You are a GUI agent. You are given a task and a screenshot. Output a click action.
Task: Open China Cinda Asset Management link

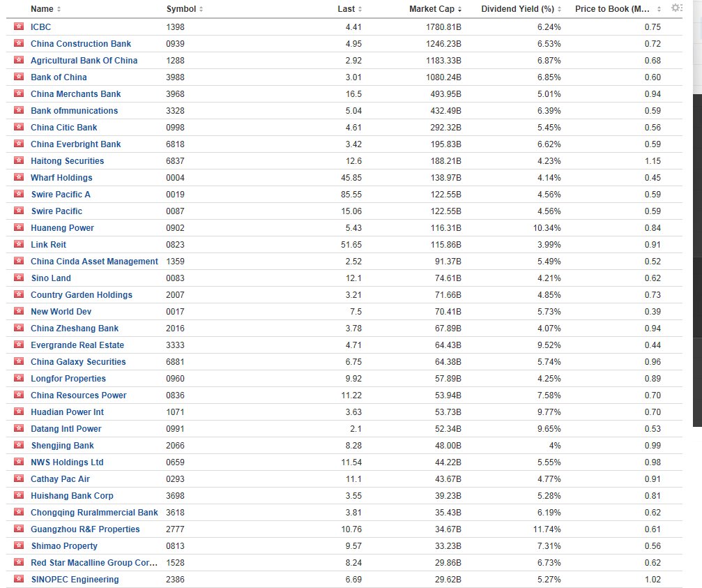pos(94,261)
